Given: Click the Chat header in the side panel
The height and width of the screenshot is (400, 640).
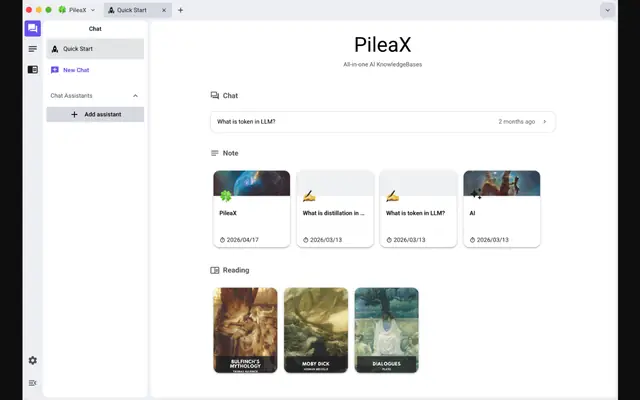Looking at the screenshot, I should coord(95,29).
